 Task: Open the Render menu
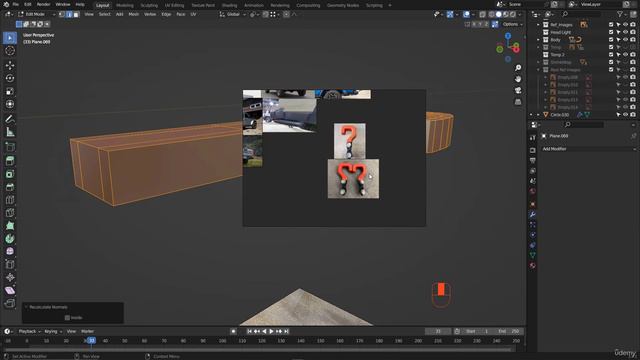coord(43,4)
